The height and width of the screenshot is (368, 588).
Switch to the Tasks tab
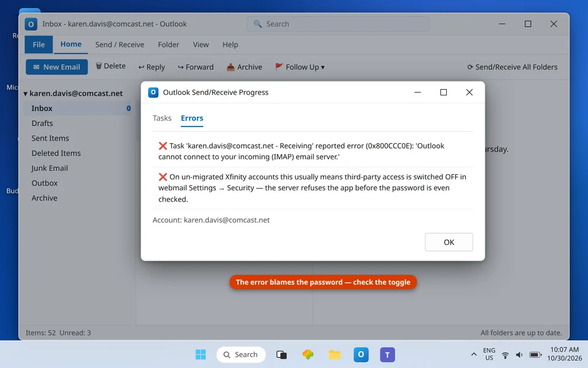pos(162,118)
